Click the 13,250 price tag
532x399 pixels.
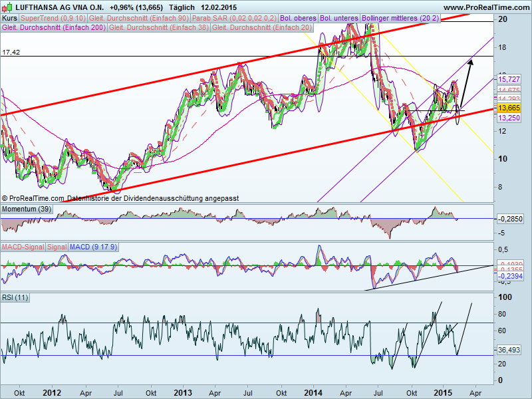509,118
